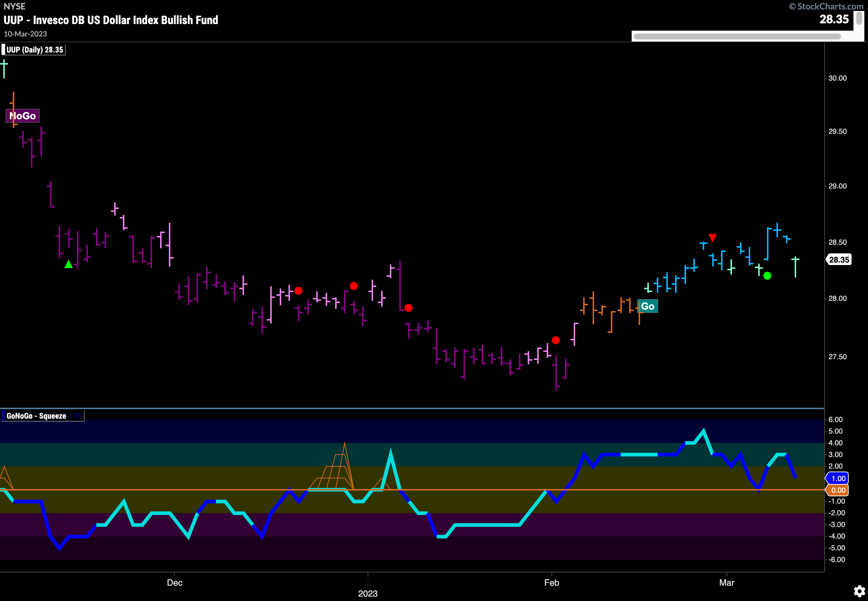Click the Mar label on the time axis
Viewport: 868px width, 601px height.
pyautogui.click(x=727, y=582)
